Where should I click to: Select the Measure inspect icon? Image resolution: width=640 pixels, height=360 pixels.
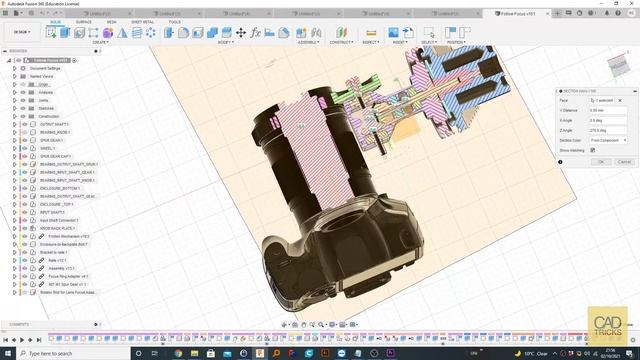pos(371,32)
